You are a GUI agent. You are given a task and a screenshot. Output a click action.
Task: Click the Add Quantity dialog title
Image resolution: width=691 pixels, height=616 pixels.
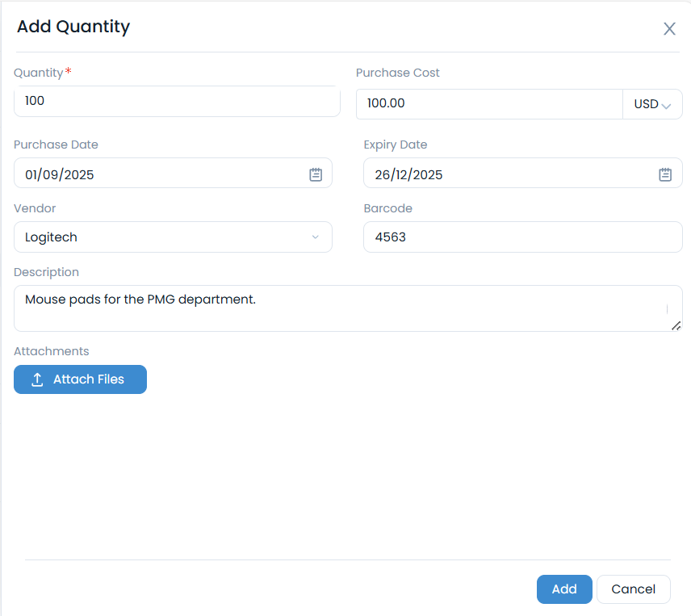73,27
